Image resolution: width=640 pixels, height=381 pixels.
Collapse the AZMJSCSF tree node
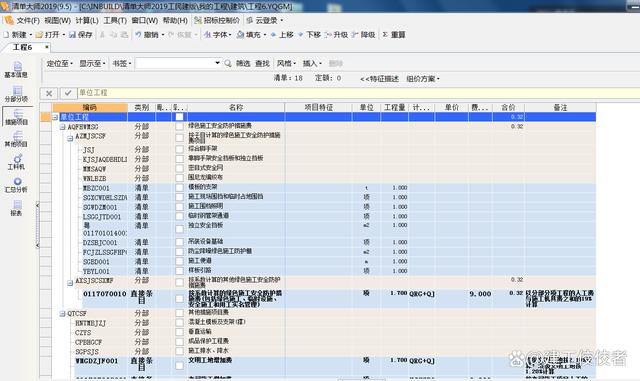pos(70,138)
